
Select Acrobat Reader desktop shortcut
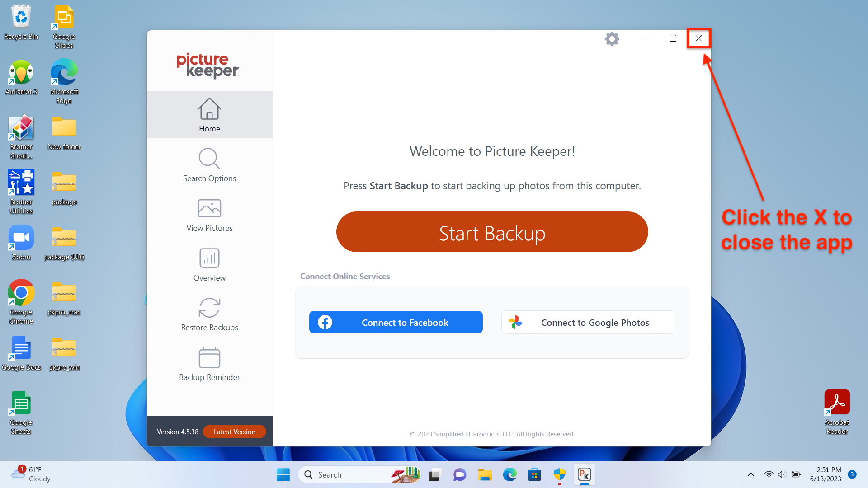point(837,413)
